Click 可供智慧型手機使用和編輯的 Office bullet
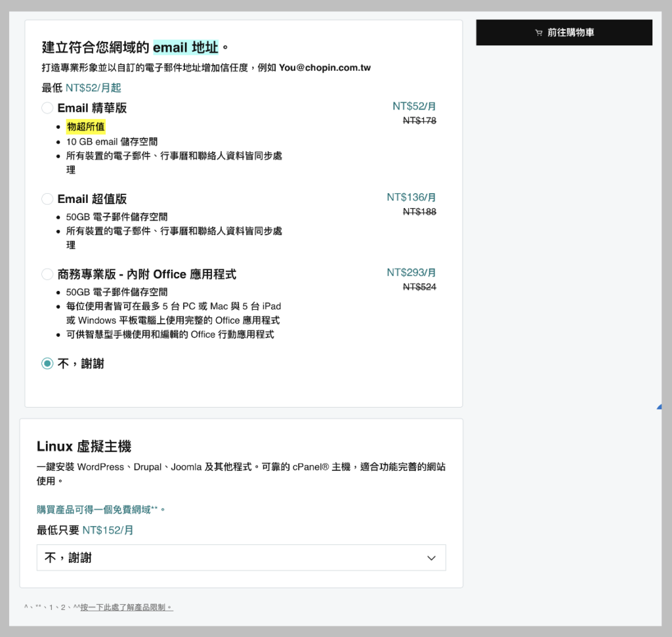Image resolution: width=672 pixels, height=637 pixels. (x=170, y=334)
